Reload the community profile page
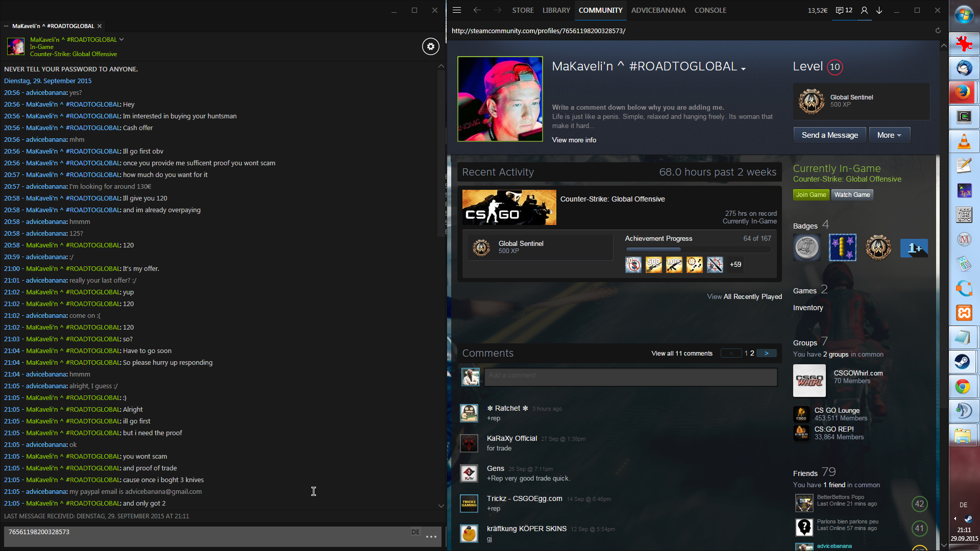The image size is (980, 551). point(938,31)
